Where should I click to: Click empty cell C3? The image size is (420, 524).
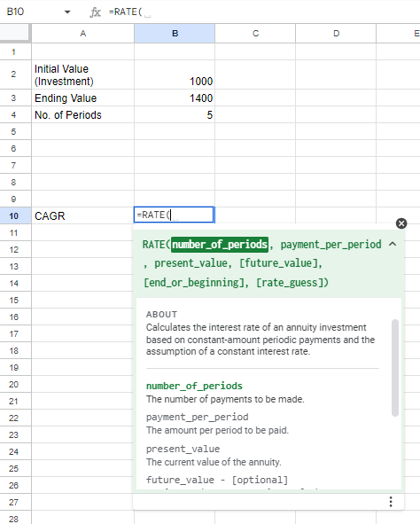click(255, 98)
